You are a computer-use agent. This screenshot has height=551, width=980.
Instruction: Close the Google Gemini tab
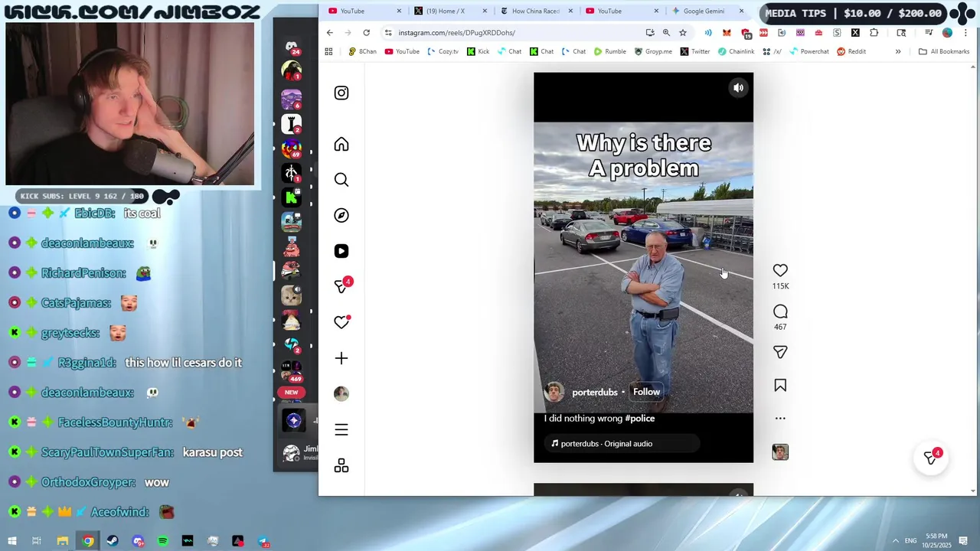(741, 11)
